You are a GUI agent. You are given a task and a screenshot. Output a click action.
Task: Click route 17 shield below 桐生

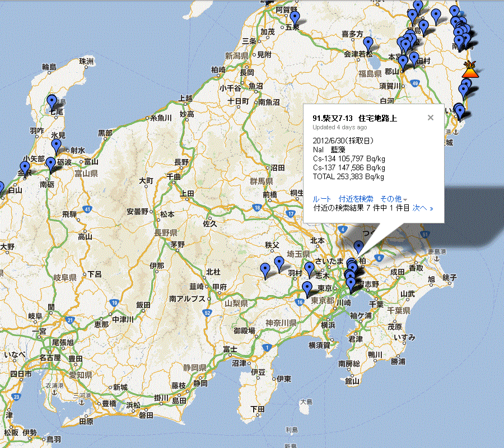(291, 213)
